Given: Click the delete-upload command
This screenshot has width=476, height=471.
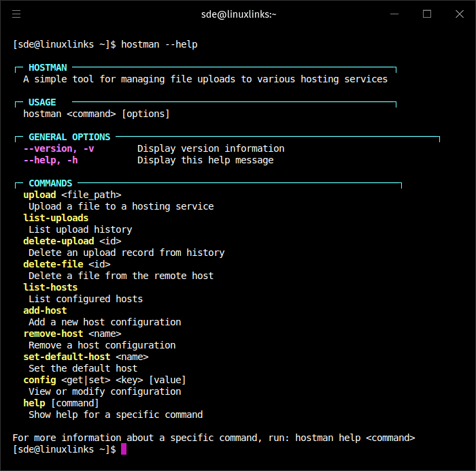Looking at the screenshot, I should 58,241.
